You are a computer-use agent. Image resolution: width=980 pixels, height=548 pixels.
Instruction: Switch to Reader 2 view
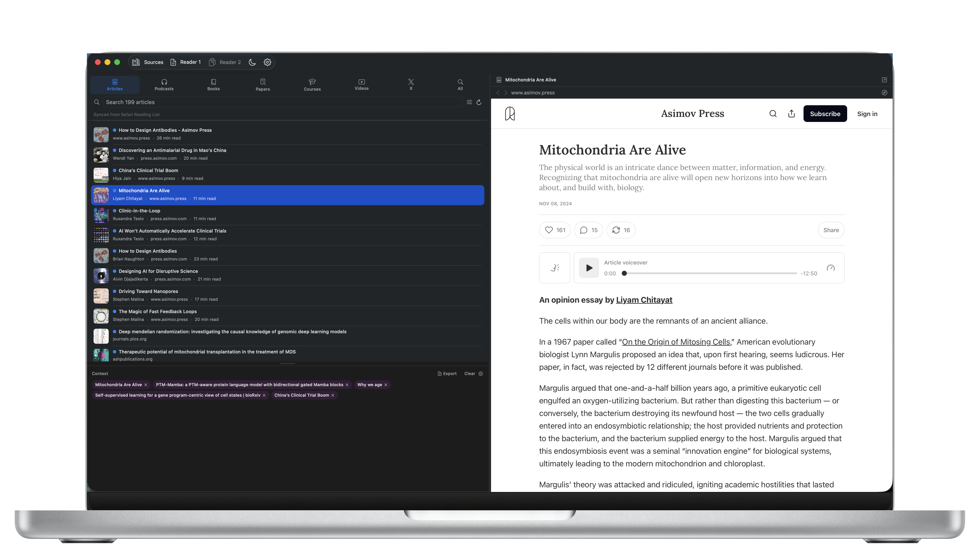(x=225, y=62)
